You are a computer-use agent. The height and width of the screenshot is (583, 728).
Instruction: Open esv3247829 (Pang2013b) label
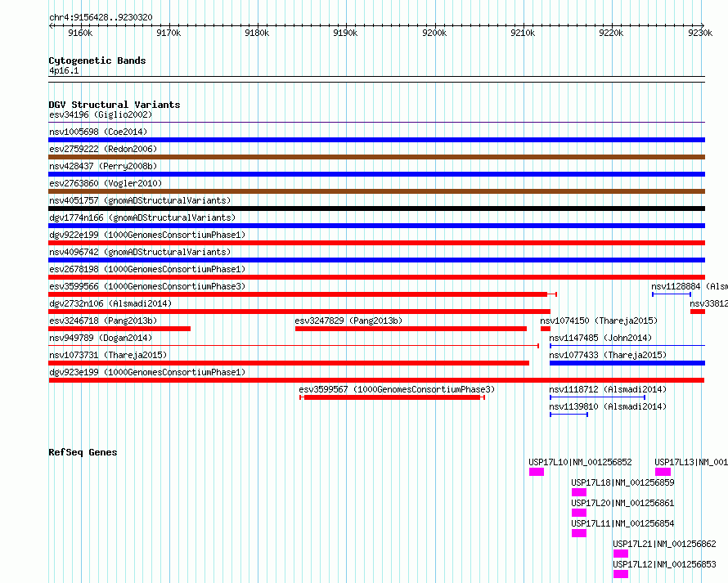[348, 321]
